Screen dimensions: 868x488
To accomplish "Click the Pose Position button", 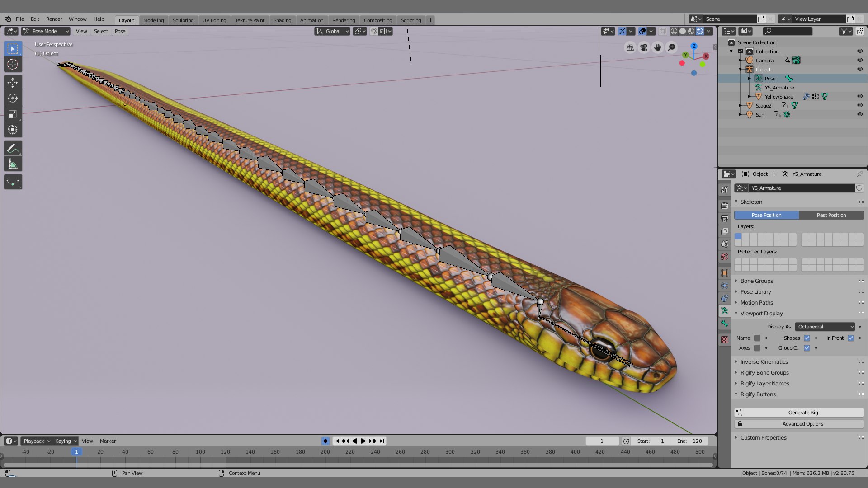I will point(766,215).
